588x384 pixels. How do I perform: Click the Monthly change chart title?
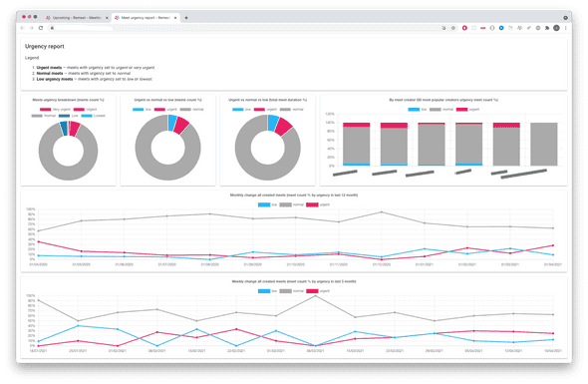coord(294,195)
